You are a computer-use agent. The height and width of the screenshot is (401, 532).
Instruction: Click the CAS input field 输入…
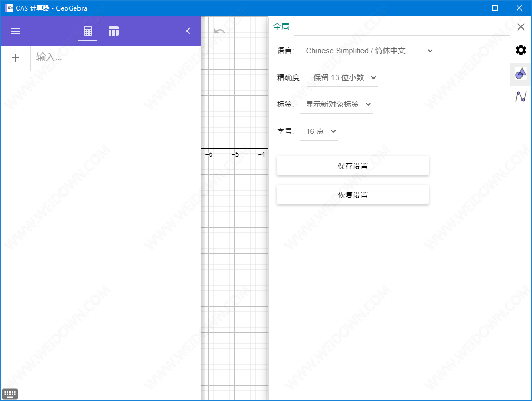pos(116,58)
